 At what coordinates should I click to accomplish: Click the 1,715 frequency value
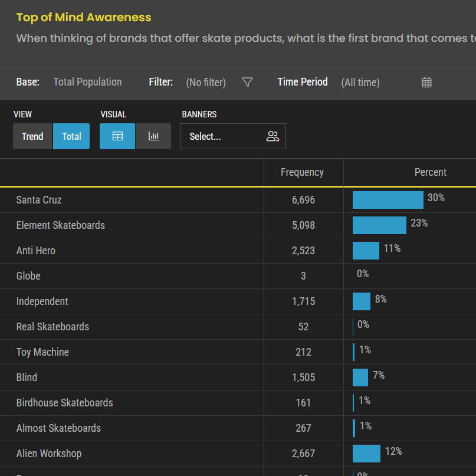tap(303, 301)
